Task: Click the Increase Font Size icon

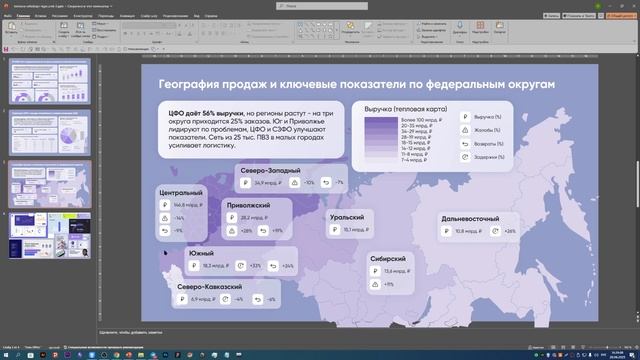Action: click(x=180, y=25)
